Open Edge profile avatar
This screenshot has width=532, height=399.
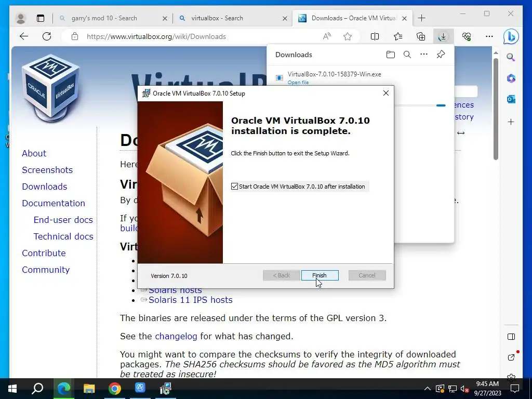21,18
